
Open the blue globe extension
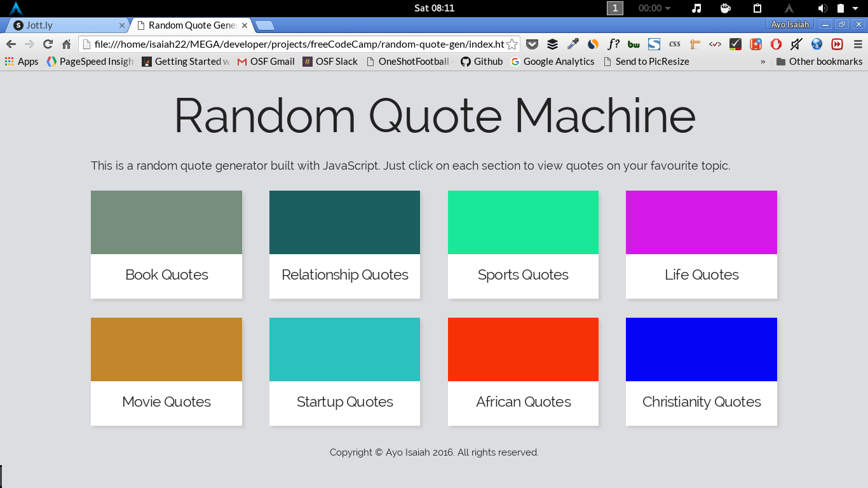tap(817, 44)
